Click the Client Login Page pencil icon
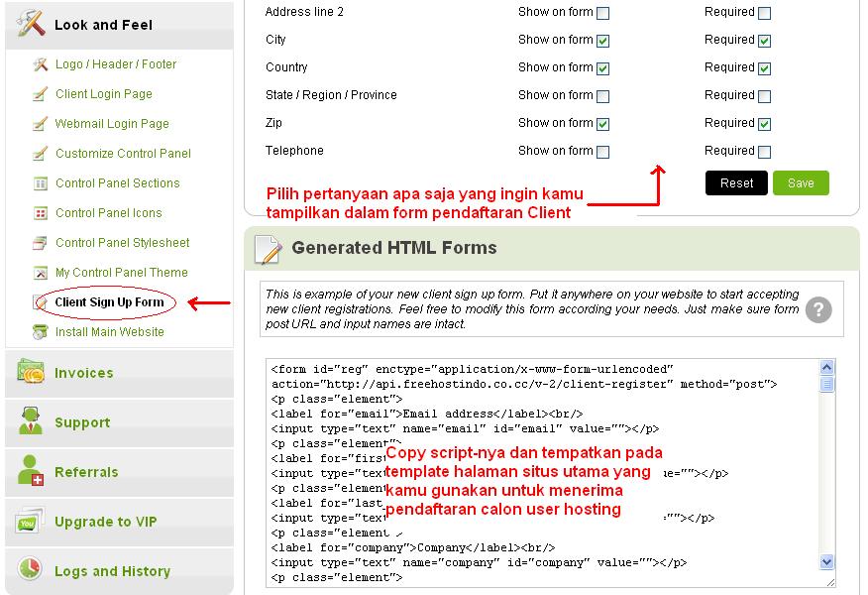The height and width of the screenshot is (595, 868). point(40,94)
